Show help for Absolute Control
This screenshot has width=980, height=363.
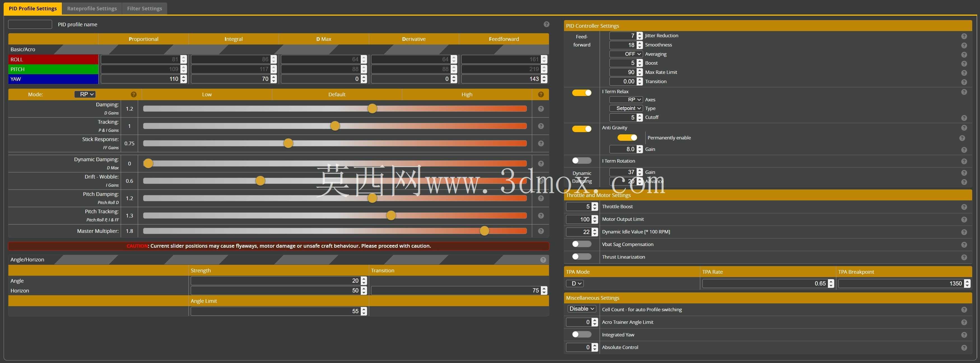click(964, 348)
